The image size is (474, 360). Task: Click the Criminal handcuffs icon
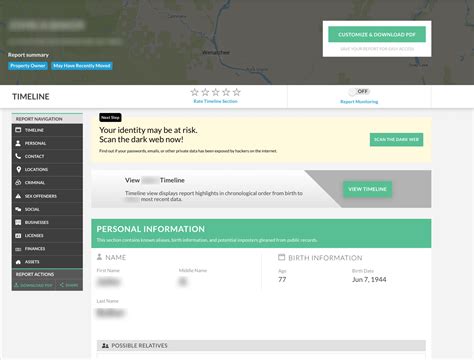(x=18, y=183)
